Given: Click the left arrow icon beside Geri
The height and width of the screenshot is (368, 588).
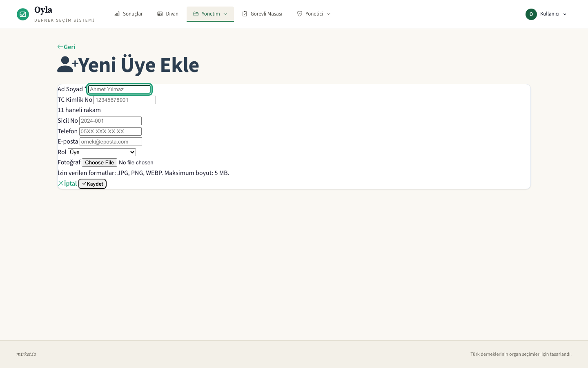Looking at the screenshot, I should (60, 47).
